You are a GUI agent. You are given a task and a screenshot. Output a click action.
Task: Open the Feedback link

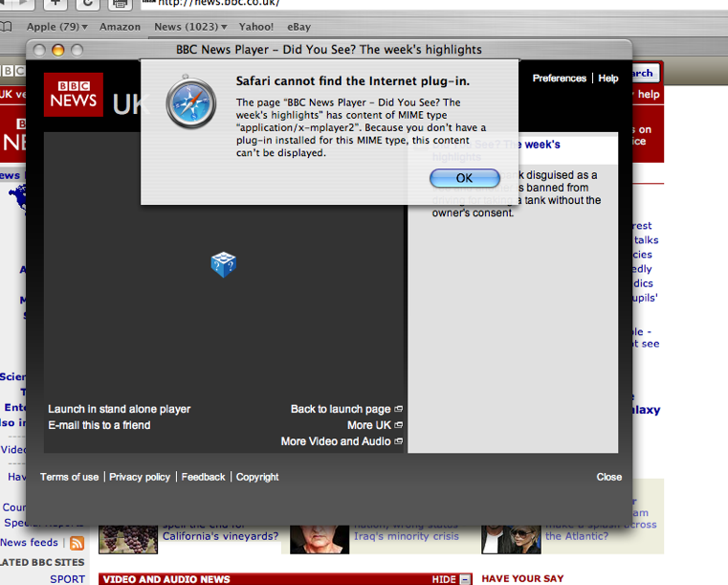204,477
